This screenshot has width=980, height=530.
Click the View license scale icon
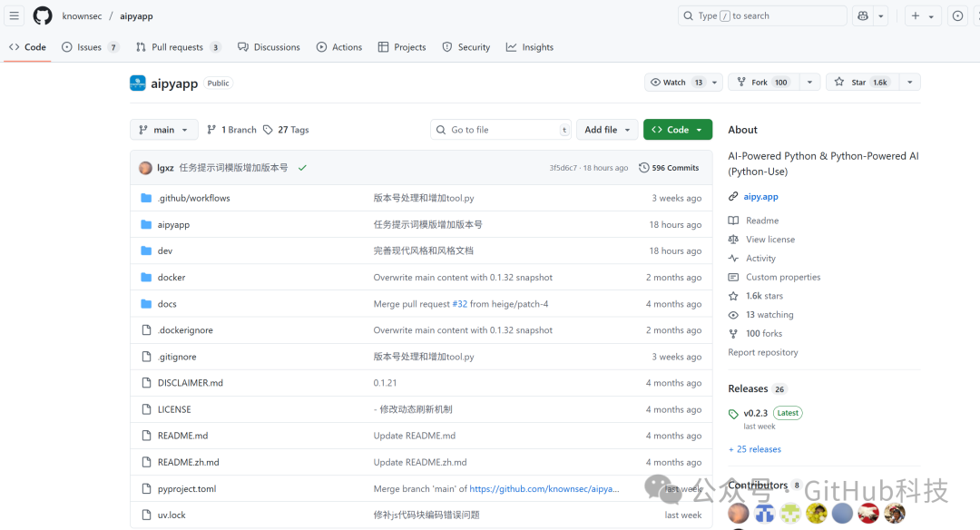coord(733,240)
